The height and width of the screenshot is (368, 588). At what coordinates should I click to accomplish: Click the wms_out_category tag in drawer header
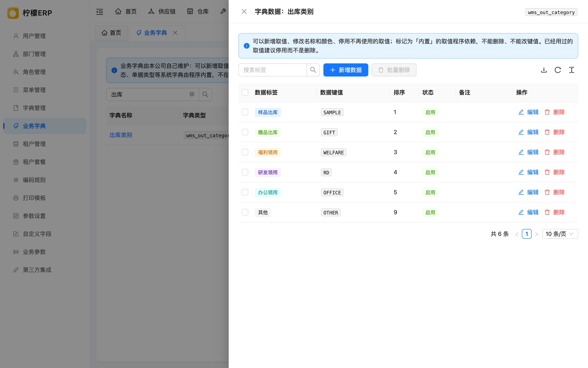click(x=551, y=12)
